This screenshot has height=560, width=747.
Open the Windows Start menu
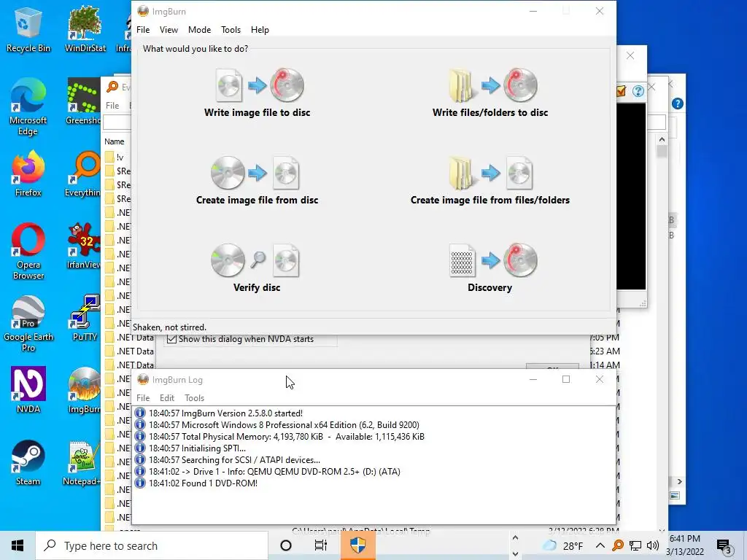tap(18, 545)
